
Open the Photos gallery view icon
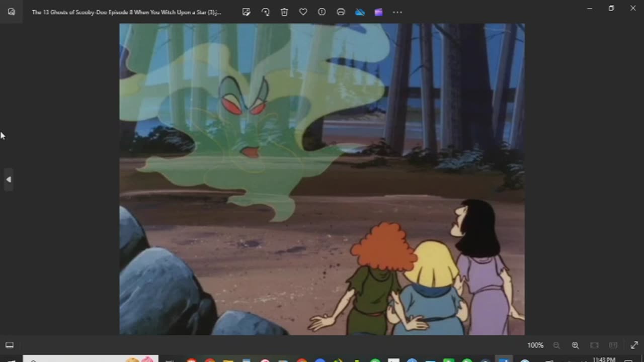pos(11,12)
